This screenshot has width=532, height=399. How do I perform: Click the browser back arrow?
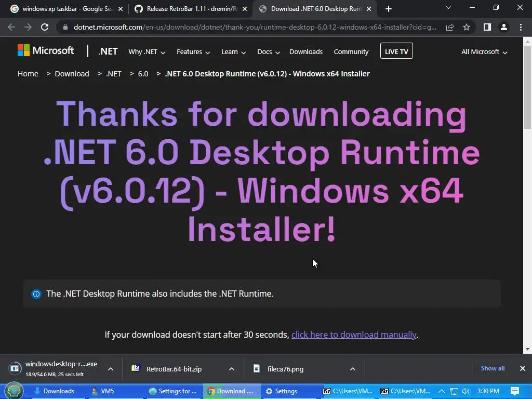tap(11, 27)
